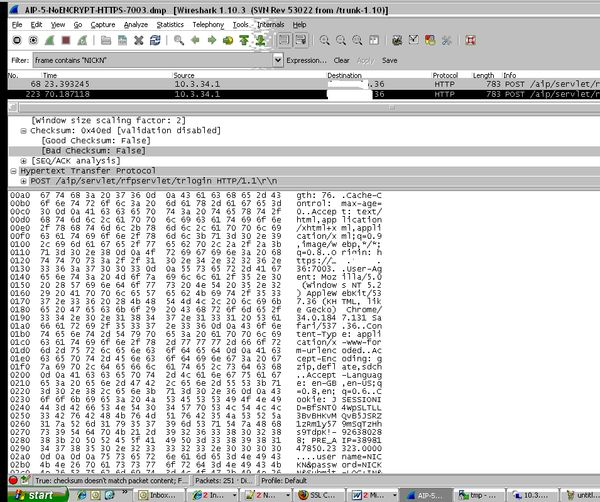Open the Capture menu
This screenshot has height=502, width=600.
tap(103, 24)
